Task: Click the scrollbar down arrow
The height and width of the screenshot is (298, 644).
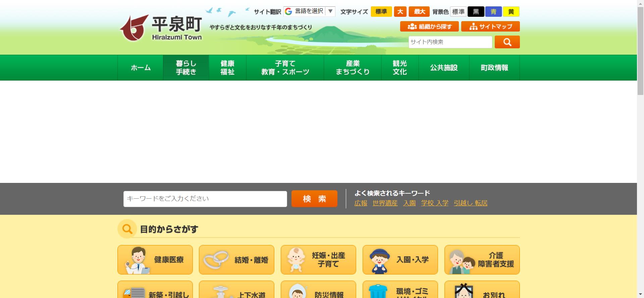Action: click(640, 295)
